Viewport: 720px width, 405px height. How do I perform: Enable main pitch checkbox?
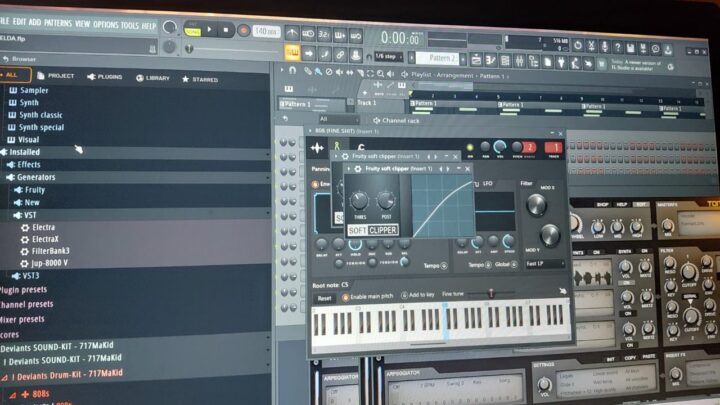346,297
